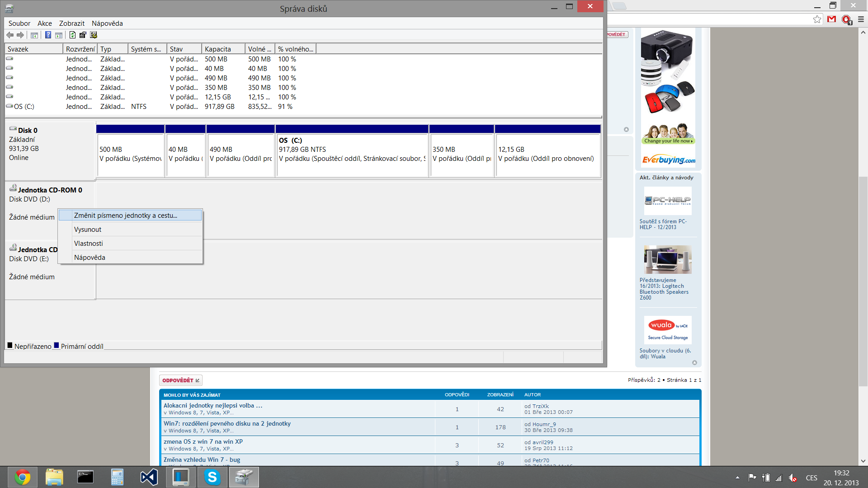Open Skype from the taskbar
The image size is (868, 488).
pos(212,477)
